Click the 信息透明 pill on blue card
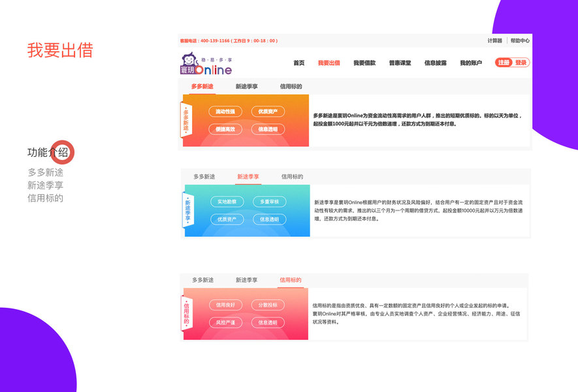 (270, 219)
